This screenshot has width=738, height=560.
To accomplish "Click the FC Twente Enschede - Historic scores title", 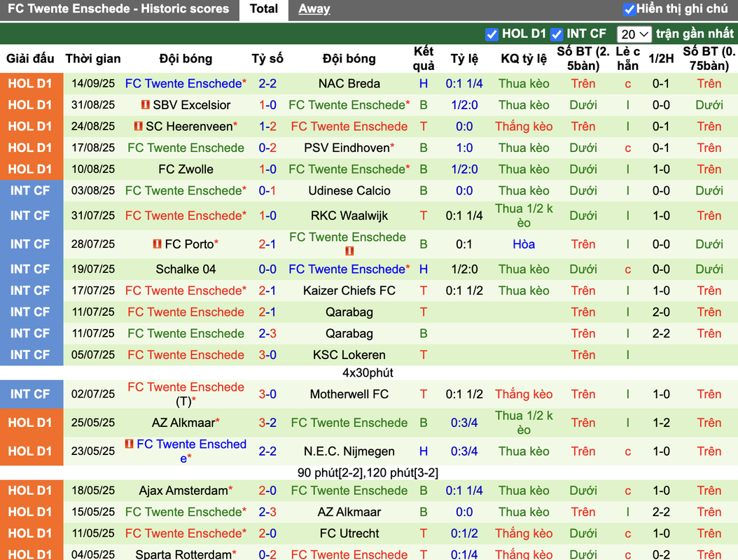I will (118, 9).
